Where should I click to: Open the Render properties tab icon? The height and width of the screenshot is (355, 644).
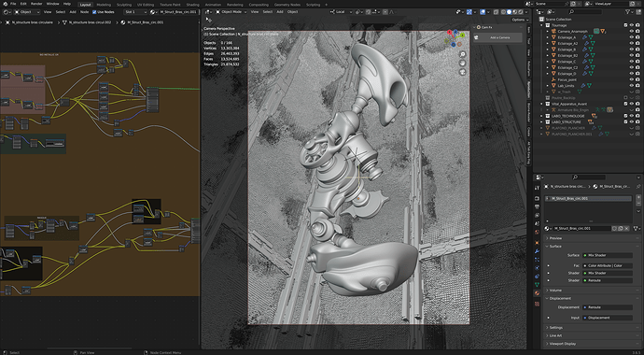[x=538, y=198]
